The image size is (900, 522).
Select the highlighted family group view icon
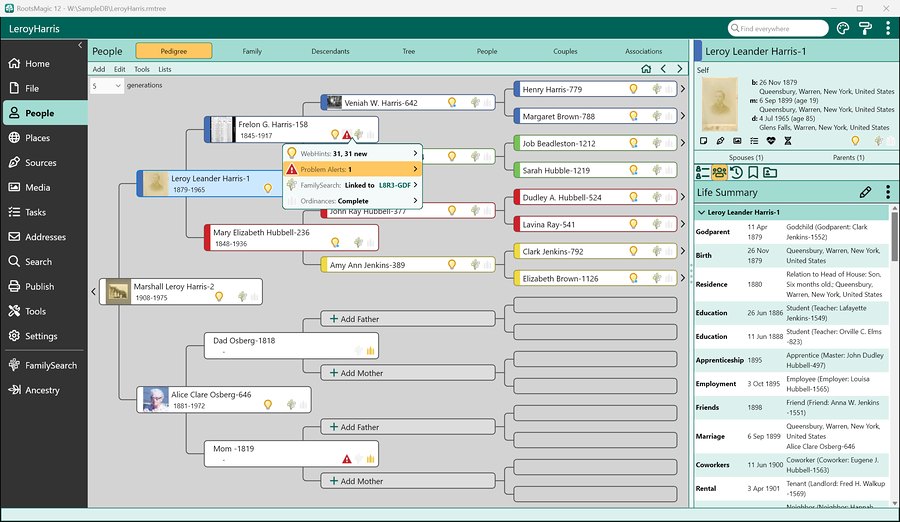tap(719, 172)
